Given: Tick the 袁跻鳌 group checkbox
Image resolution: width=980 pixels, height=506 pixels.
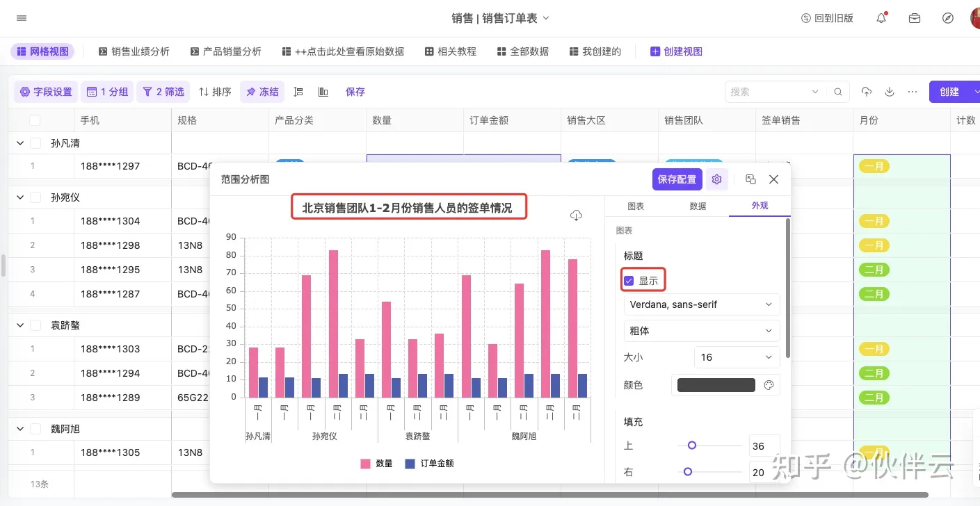Looking at the screenshot, I should pyautogui.click(x=35, y=325).
